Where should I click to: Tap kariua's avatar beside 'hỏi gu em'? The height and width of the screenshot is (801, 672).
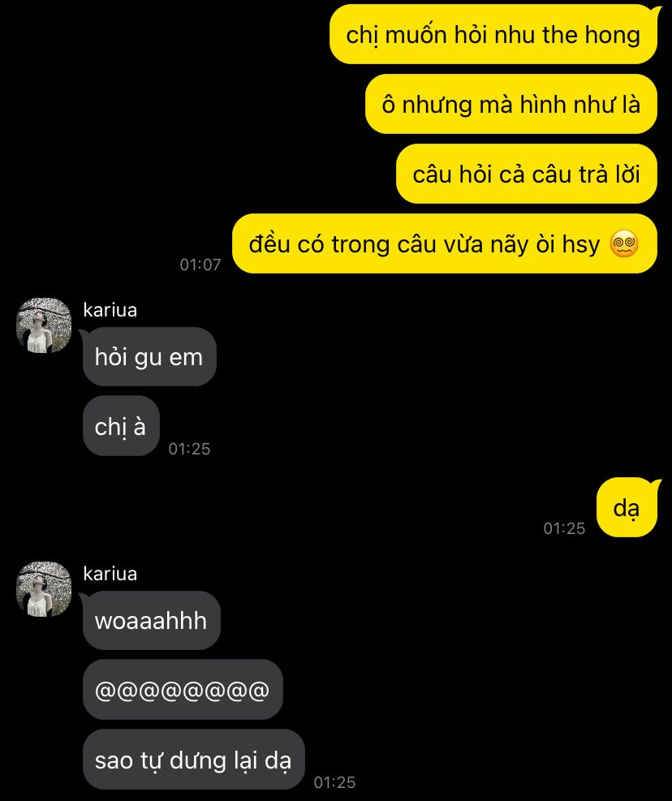pos(44,325)
